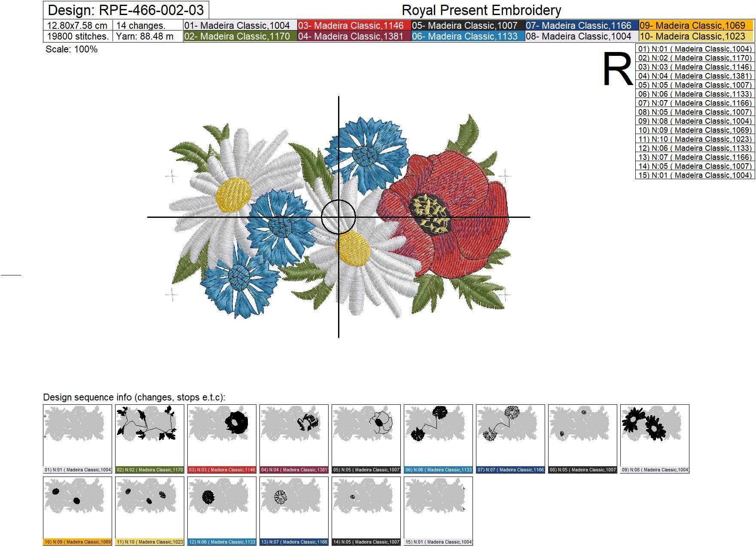Viewport: 756px width, 550px height.
Task: Click sequence thumbnail 12) N:06 center cornflower
Action: [x=222, y=511]
